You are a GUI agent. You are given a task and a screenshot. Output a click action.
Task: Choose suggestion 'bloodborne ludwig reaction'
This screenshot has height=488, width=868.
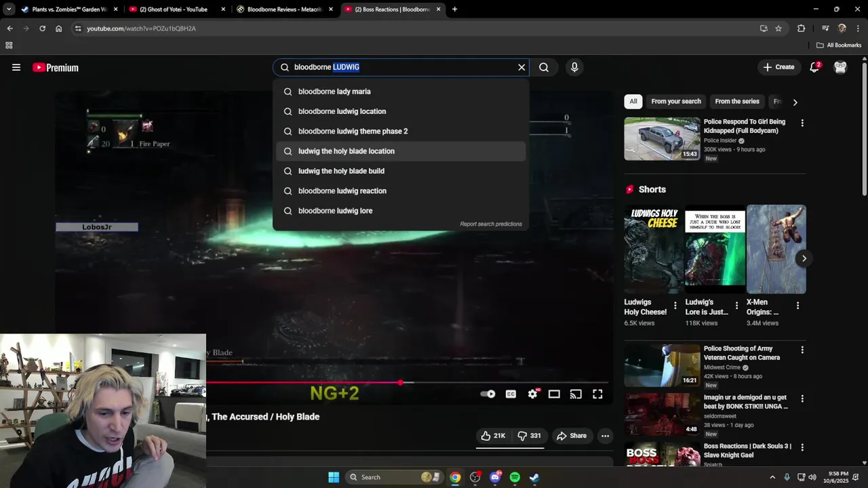(x=401, y=190)
